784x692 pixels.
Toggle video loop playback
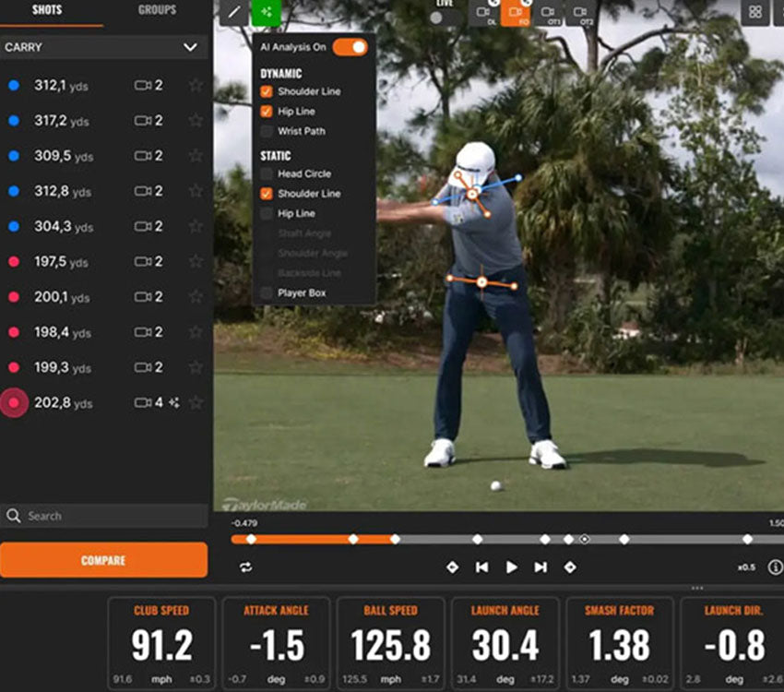point(245,567)
